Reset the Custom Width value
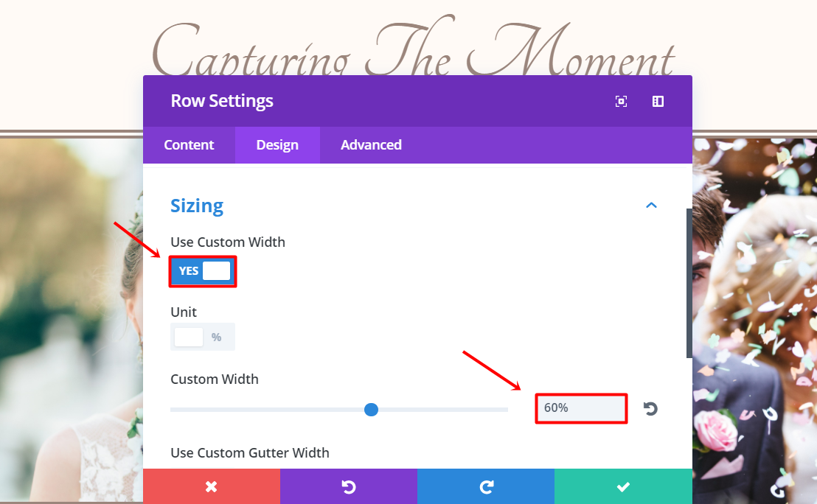The height and width of the screenshot is (504, 817). click(x=650, y=409)
